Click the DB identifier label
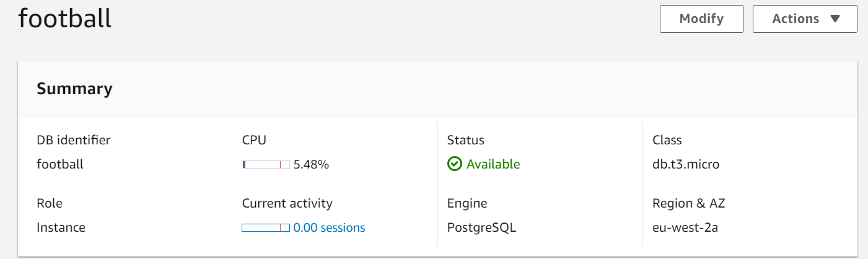Viewport: 868px width, 259px height. pyautogui.click(x=73, y=140)
